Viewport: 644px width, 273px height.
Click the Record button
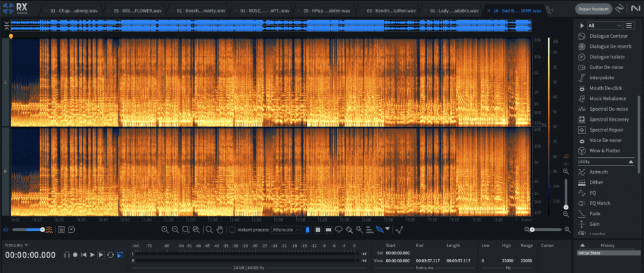[x=75, y=255]
